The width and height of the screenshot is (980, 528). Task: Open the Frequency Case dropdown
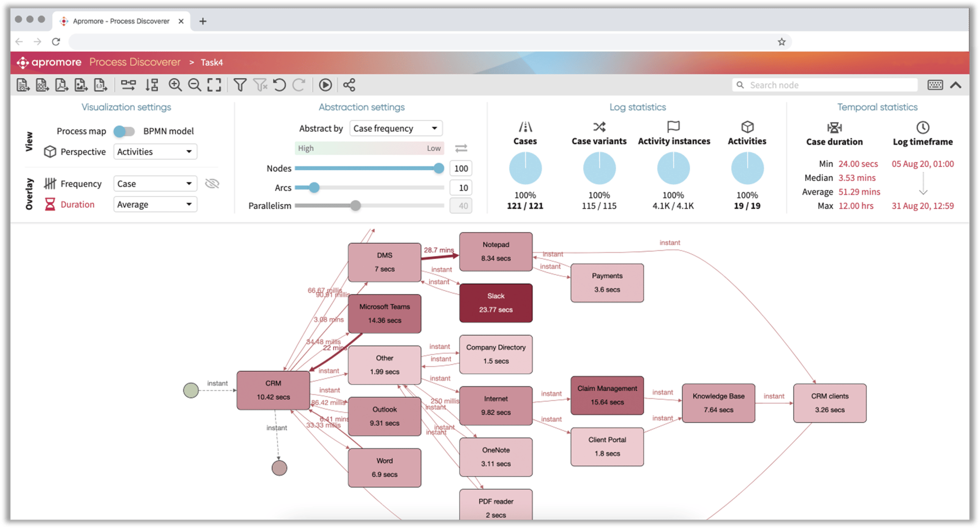(155, 184)
